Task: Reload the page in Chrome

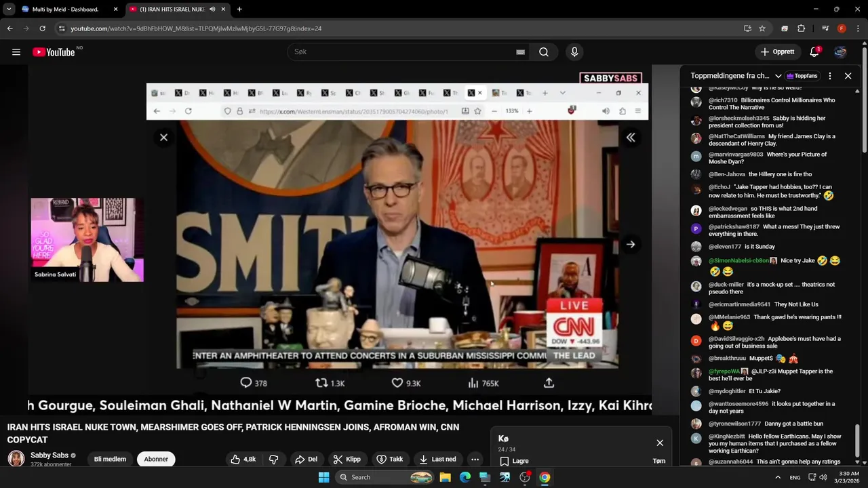Action: pyautogui.click(x=42, y=28)
